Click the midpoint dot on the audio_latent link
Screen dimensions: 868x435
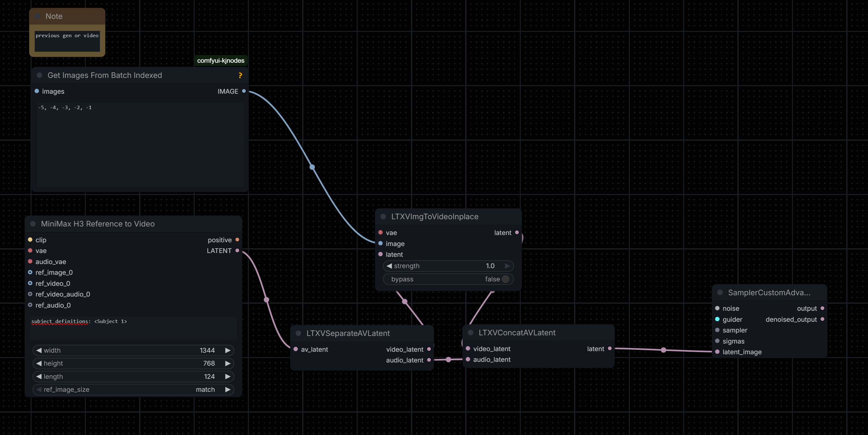[x=449, y=360]
